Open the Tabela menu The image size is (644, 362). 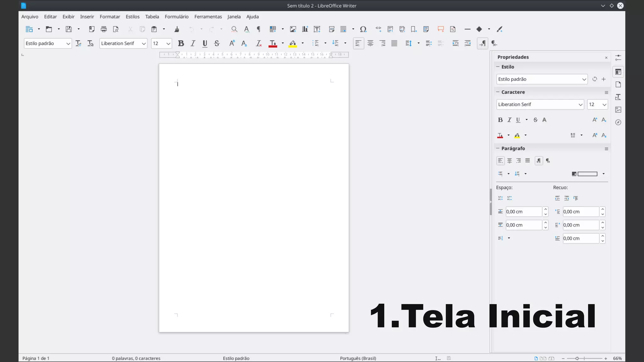pyautogui.click(x=152, y=17)
